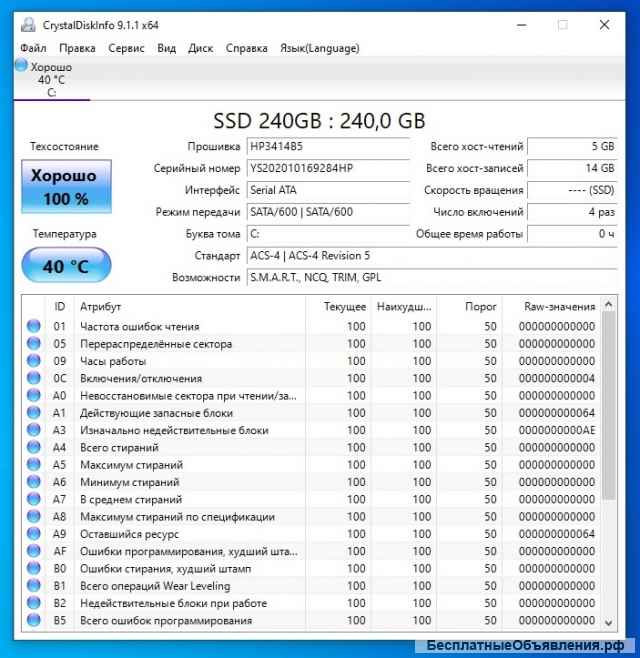This screenshot has height=658, width=640.
Task: Click the Интерфейс field Serial ATA
Action: [x=328, y=190]
